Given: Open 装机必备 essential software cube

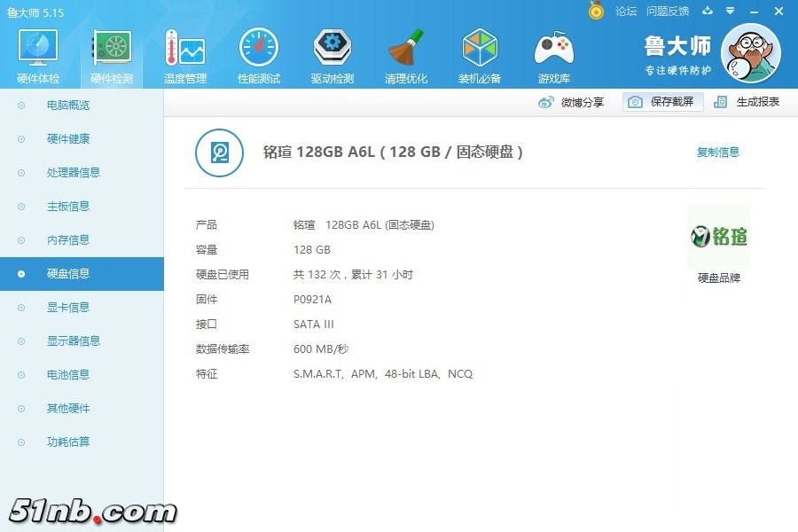Looking at the screenshot, I should click(x=480, y=56).
